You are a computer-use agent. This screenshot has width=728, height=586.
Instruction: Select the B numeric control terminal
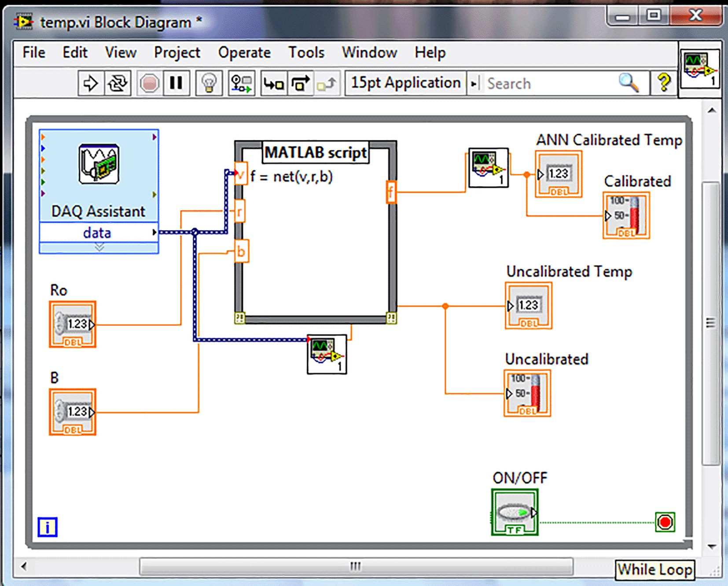[73, 412]
